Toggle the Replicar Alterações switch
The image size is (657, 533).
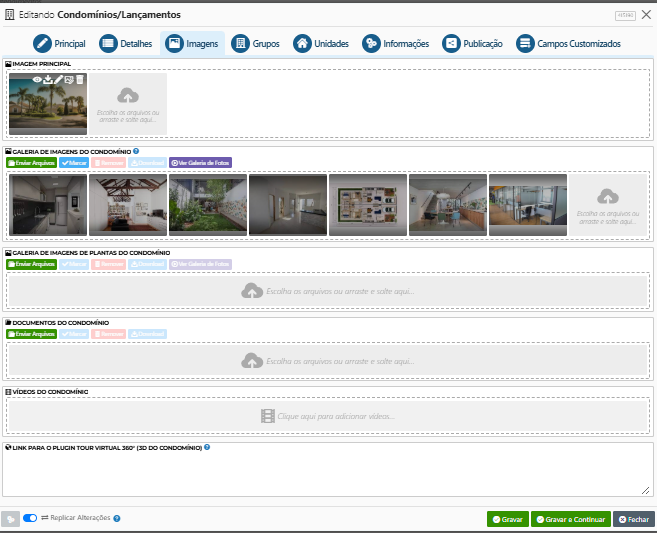(30, 519)
